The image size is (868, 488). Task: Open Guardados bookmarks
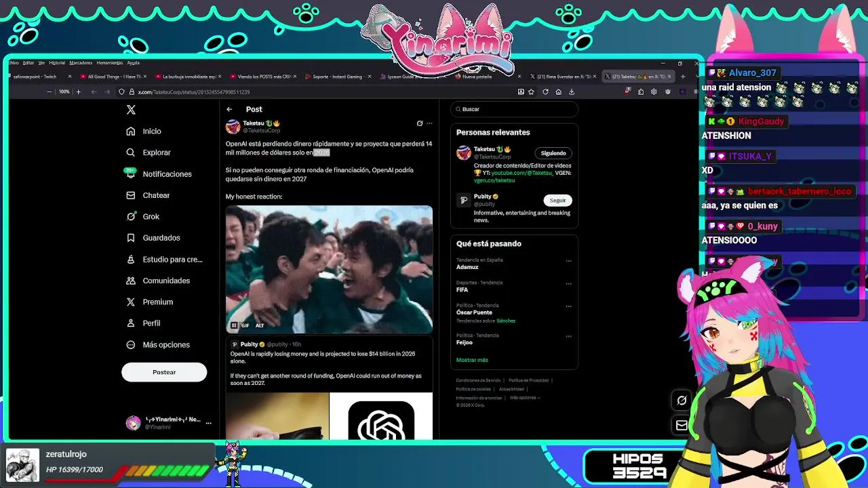point(153,238)
